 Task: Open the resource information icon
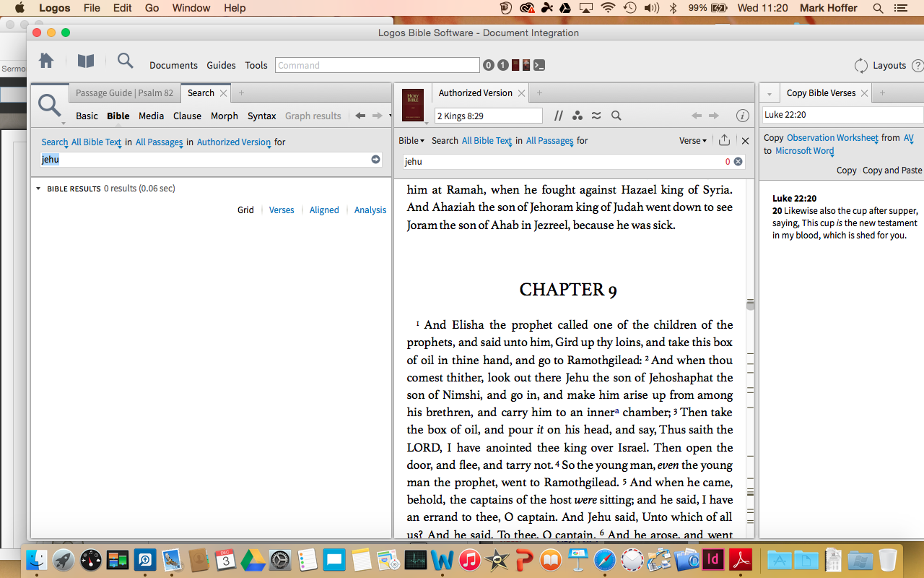742,116
